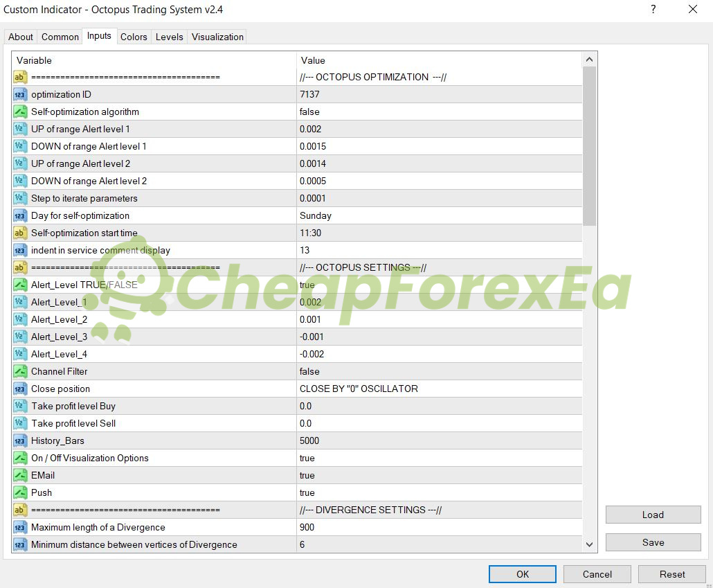Screen dimensions: 713x588
Task: Open the CLOSE BY "0" OSCILLATOR value dropdown
Action: [440, 389]
